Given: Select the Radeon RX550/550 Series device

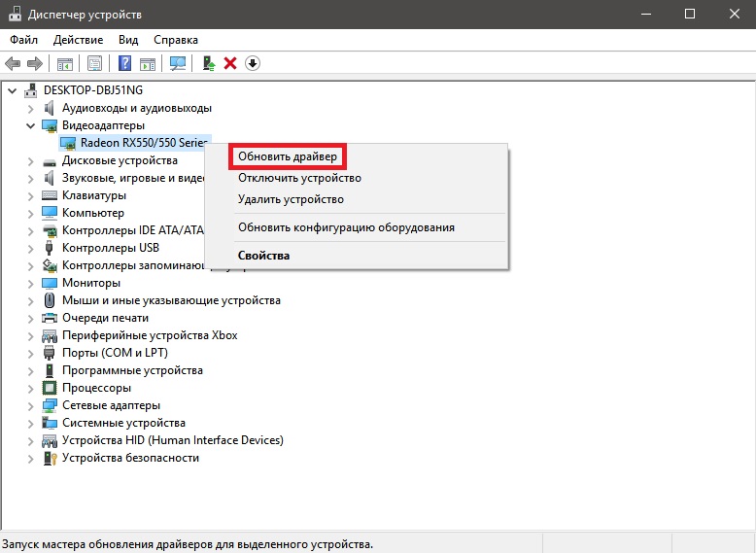Looking at the screenshot, I should [144, 143].
